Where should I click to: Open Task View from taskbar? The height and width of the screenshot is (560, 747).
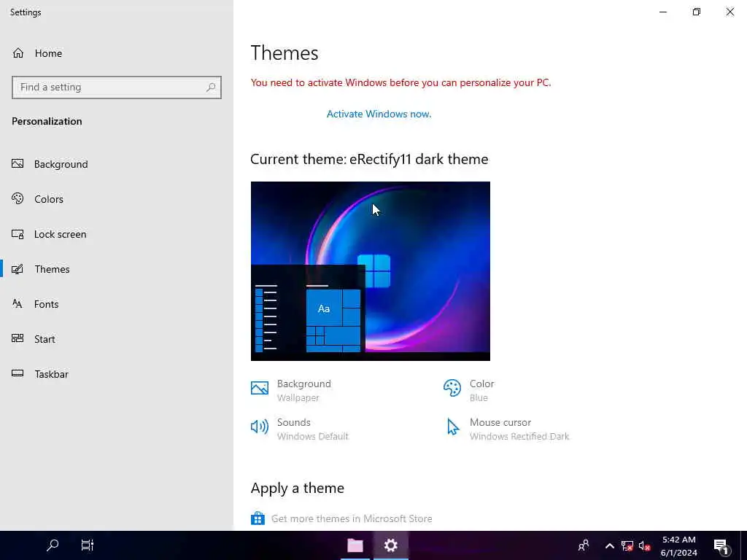coord(88,545)
